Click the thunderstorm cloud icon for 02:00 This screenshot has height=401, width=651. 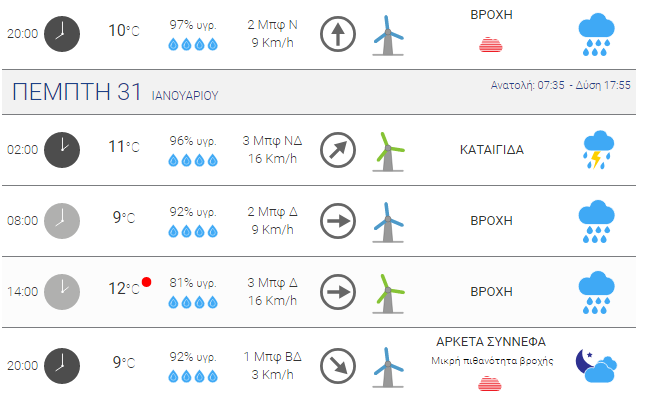pyautogui.click(x=597, y=150)
